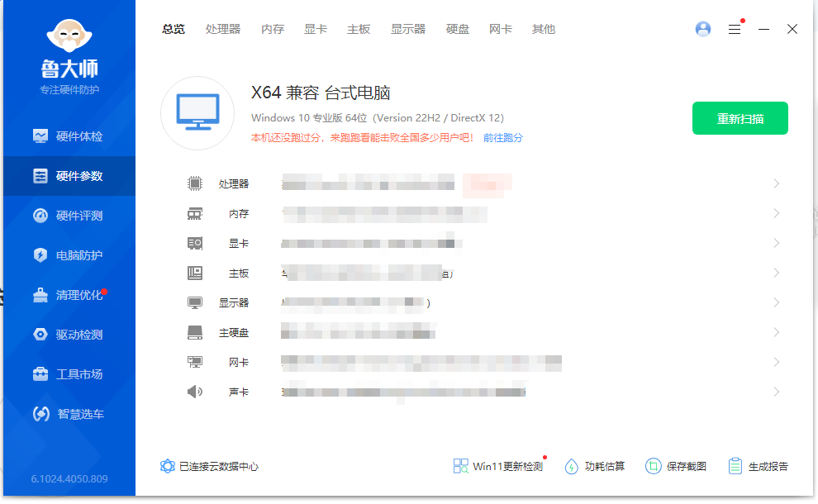Click the 处理器 row label
The height and width of the screenshot is (504, 818).
coord(234,183)
